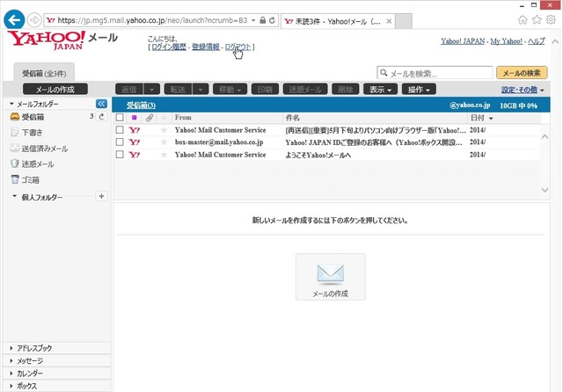This screenshot has width=563, height=392.
Task: Star the ようこそYahoo!メールへ message
Action: click(x=165, y=155)
